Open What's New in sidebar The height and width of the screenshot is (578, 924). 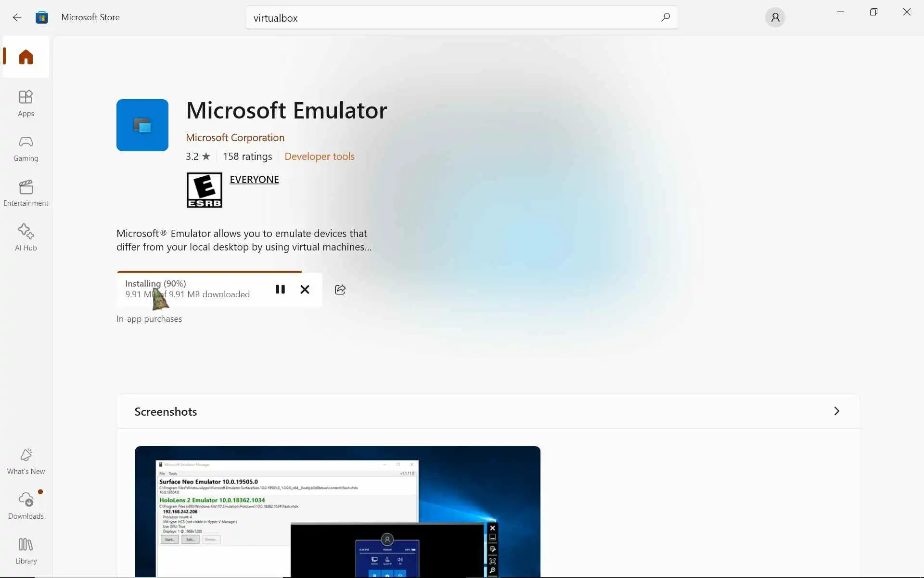click(x=26, y=461)
